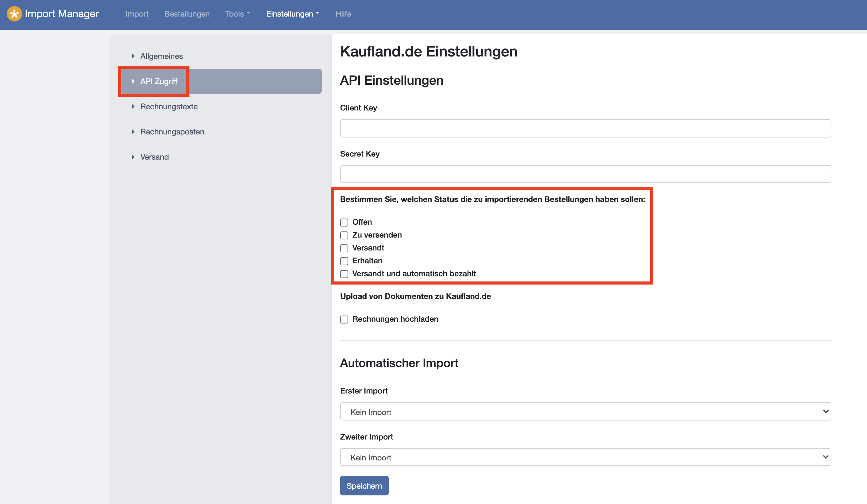Open the Hilfe page
The height and width of the screenshot is (504, 867).
[x=343, y=14]
